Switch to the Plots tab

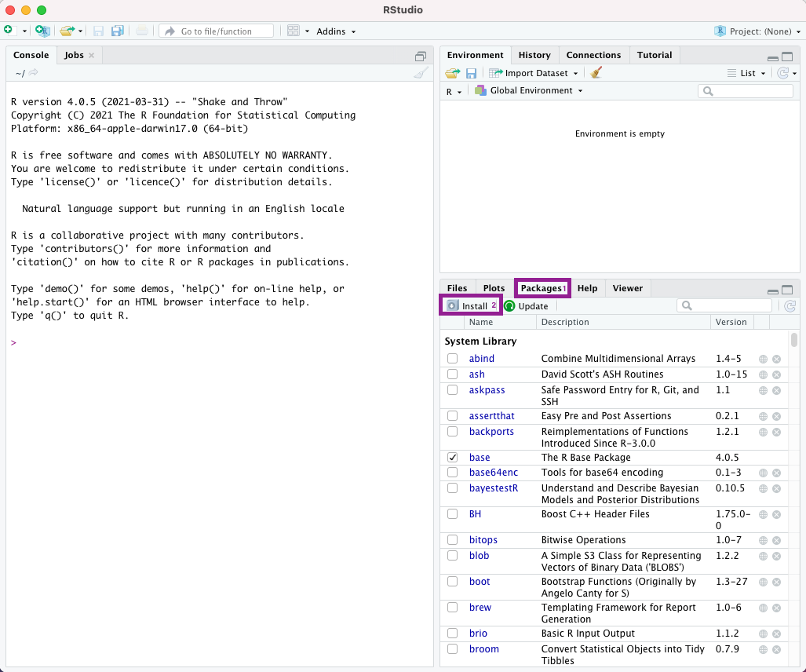point(494,288)
